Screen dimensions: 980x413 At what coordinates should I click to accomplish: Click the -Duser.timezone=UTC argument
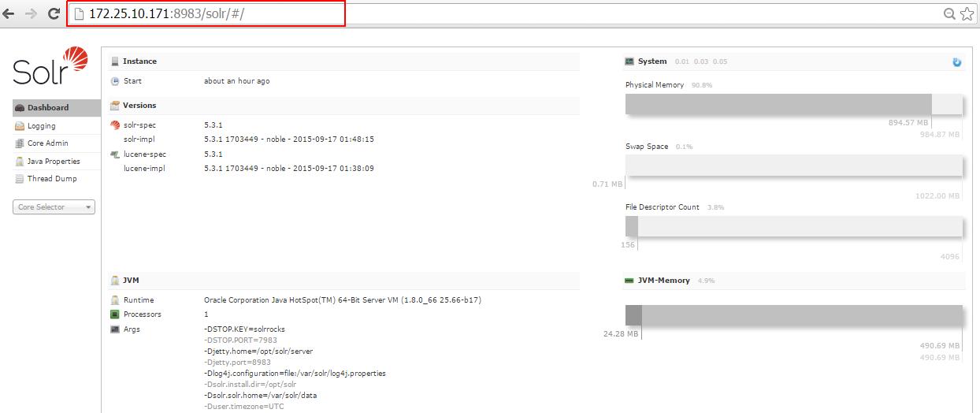tap(244, 407)
